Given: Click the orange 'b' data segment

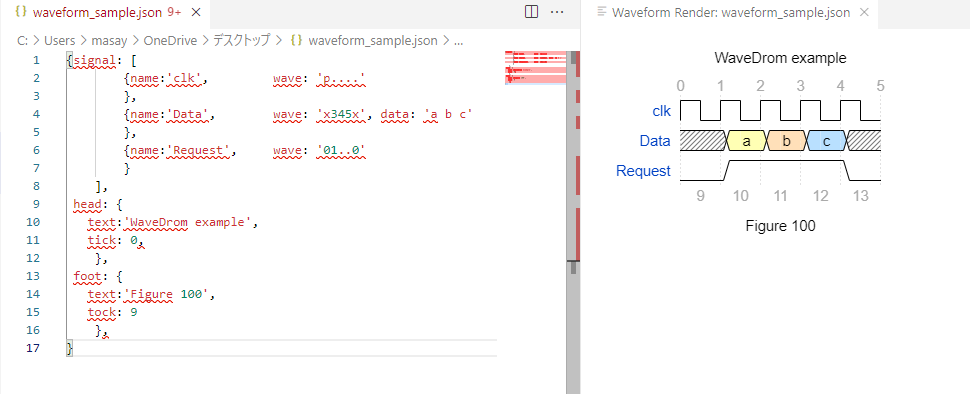Looking at the screenshot, I should (x=787, y=141).
